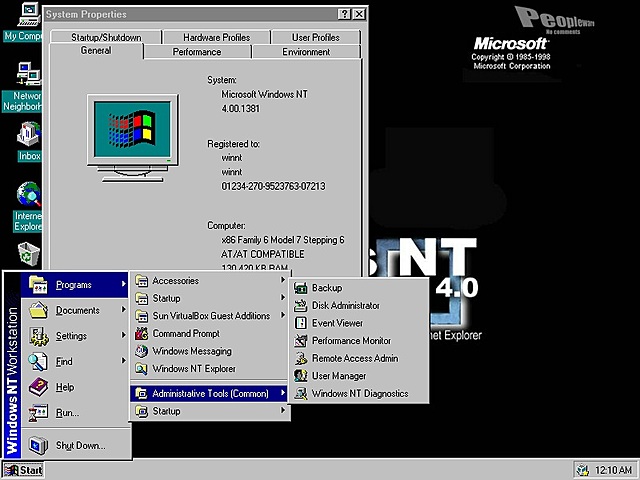Image resolution: width=640 pixels, height=480 pixels.
Task: Click the Microsoft Windows NT system text
Action: click(264, 94)
